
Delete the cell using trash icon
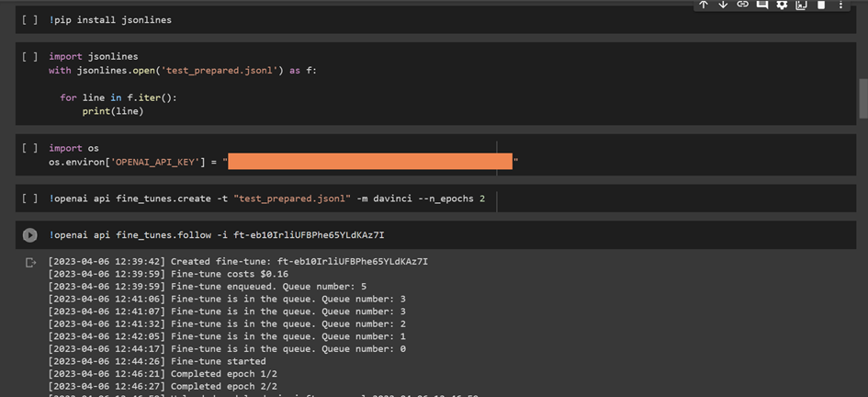click(821, 5)
